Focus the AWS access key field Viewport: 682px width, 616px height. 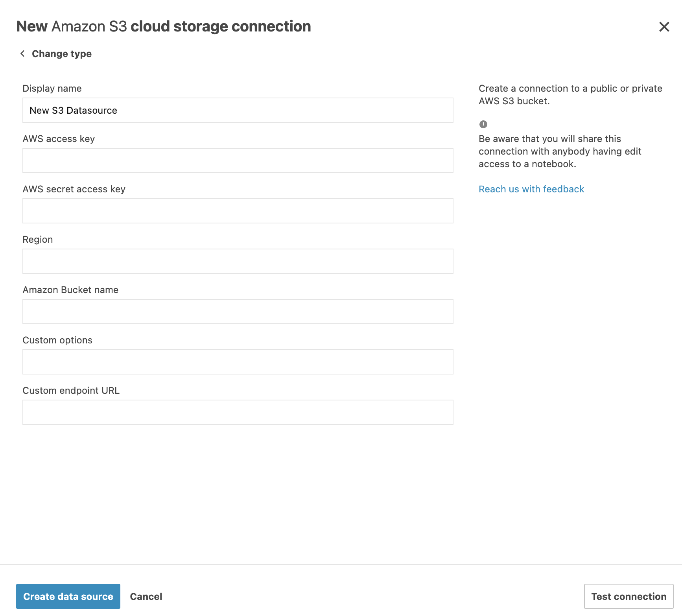click(x=238, y=160)
